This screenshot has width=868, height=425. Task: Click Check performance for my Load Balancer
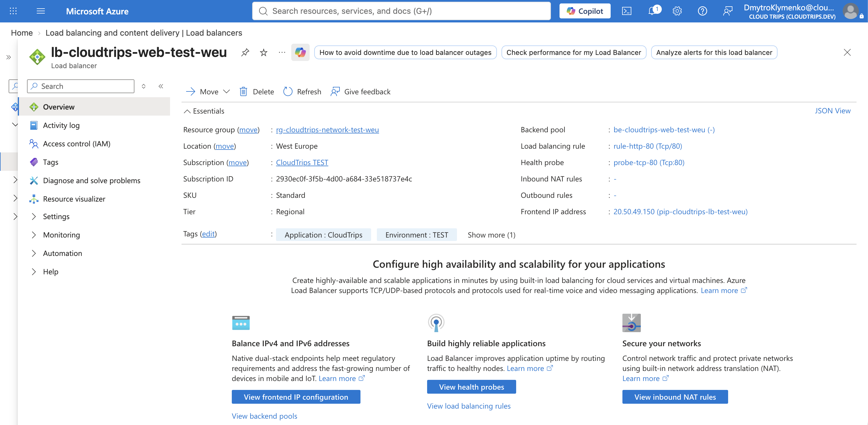pyautogui.click(x=574, y=52)
